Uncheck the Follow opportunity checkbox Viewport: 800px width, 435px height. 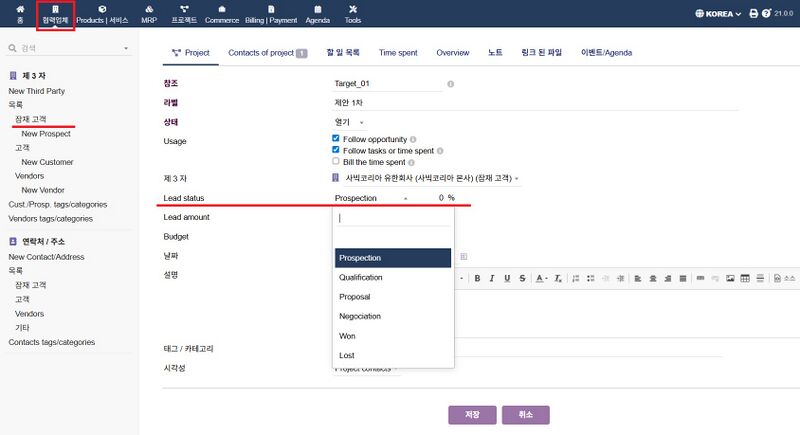336,139
